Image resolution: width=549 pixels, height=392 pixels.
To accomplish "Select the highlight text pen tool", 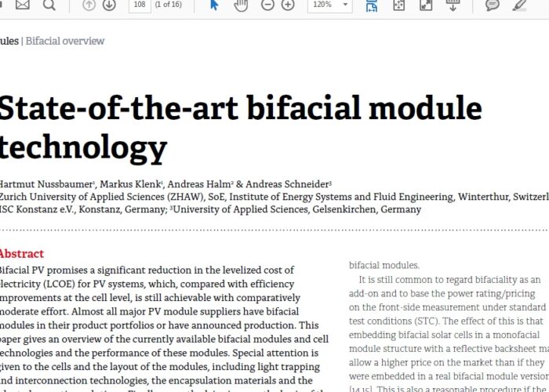I will click(519, 5).
